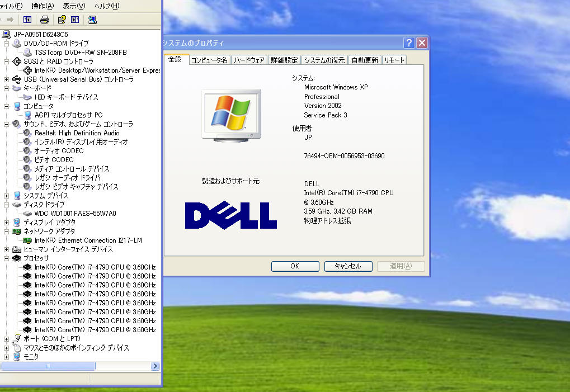The width and height of the screenshot is (570, 392).
Task: Expand the USB コントローラ branch
Action: 6,79
